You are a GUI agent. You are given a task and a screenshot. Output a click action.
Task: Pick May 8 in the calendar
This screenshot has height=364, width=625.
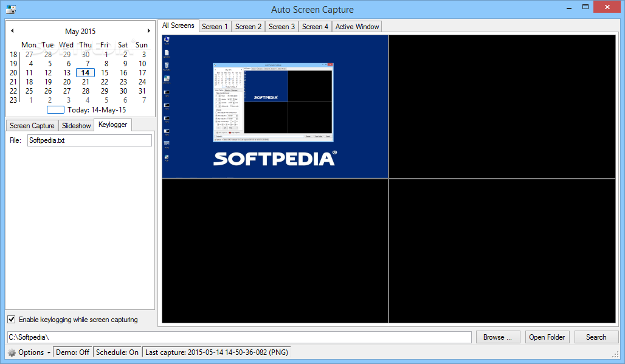tap(106, 64)
